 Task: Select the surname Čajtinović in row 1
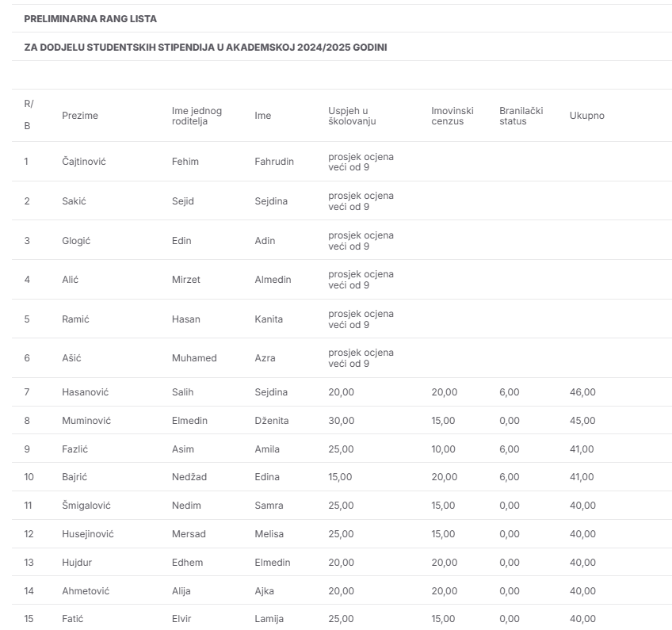point(84,162)
